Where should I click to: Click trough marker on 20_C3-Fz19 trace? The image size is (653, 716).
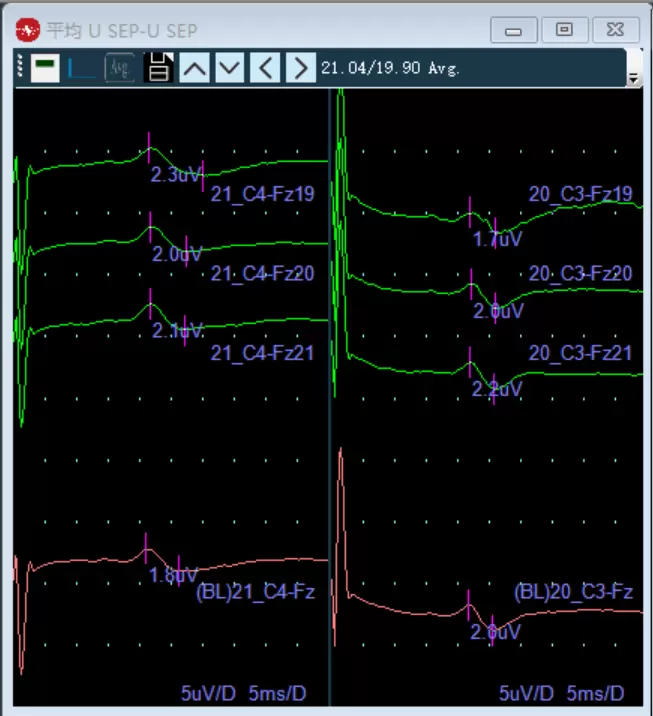[x=495, y=233]
